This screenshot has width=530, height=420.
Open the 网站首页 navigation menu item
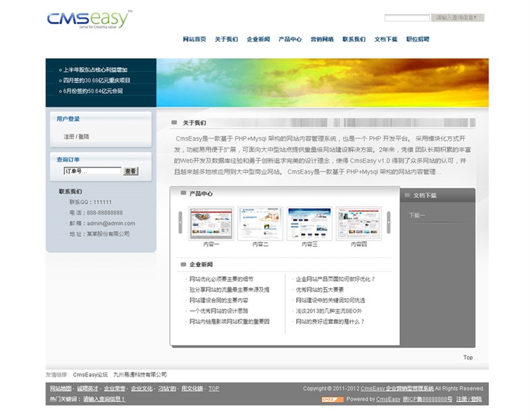click(194, 39)
